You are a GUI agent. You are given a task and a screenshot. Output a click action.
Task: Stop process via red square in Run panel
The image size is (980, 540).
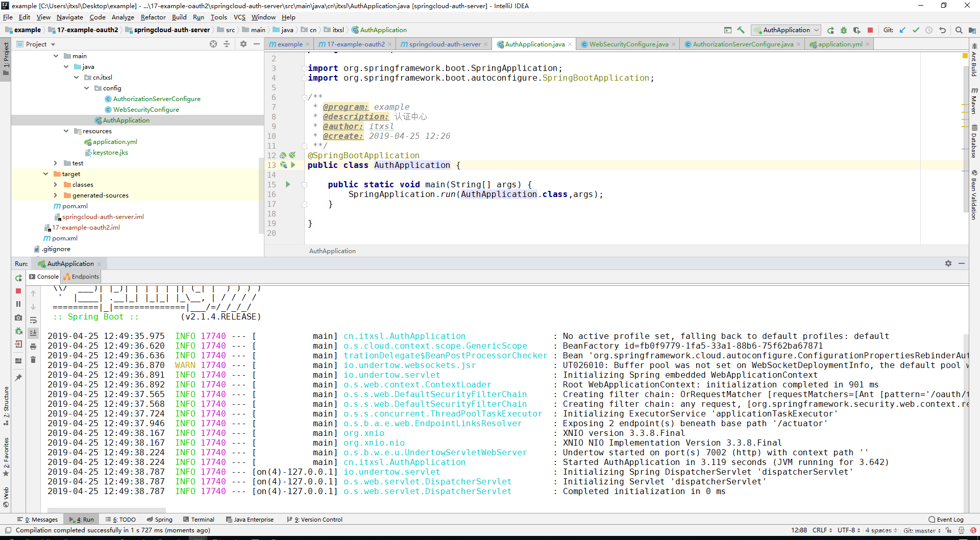pos(18,291)
